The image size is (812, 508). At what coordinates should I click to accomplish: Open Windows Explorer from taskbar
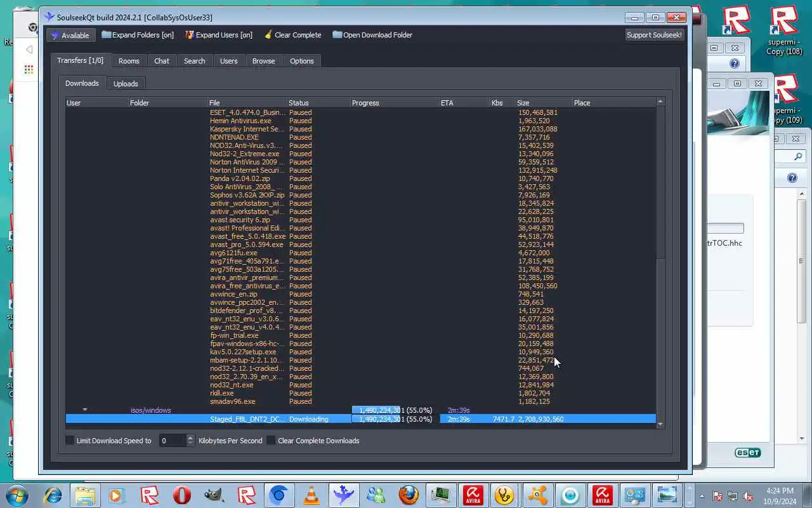pos(85,495)
